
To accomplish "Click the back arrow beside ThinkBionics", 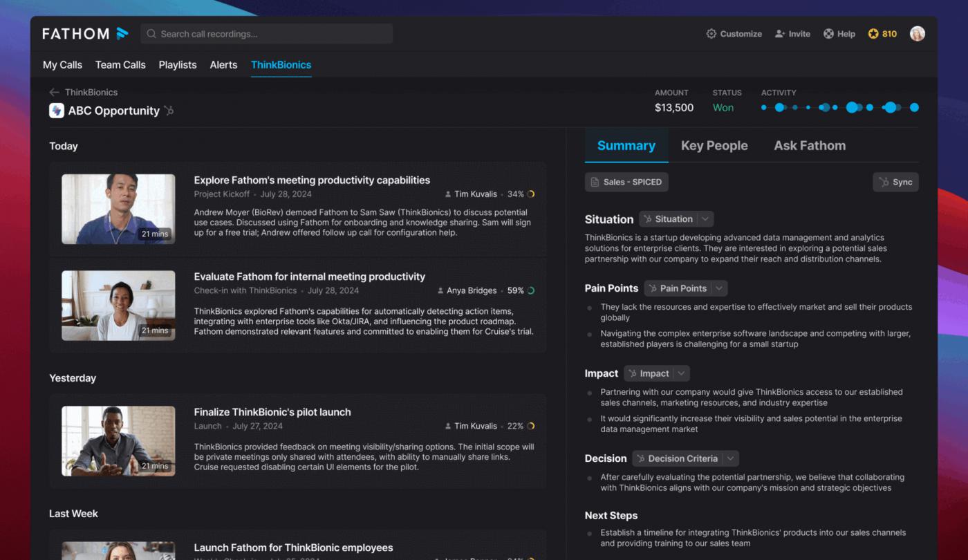I will [x=54, y=92].
